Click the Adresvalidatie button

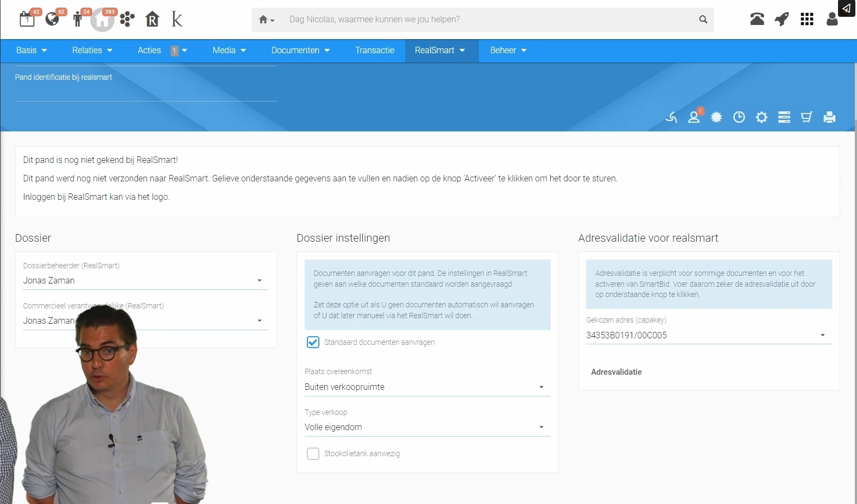point(616,372)
